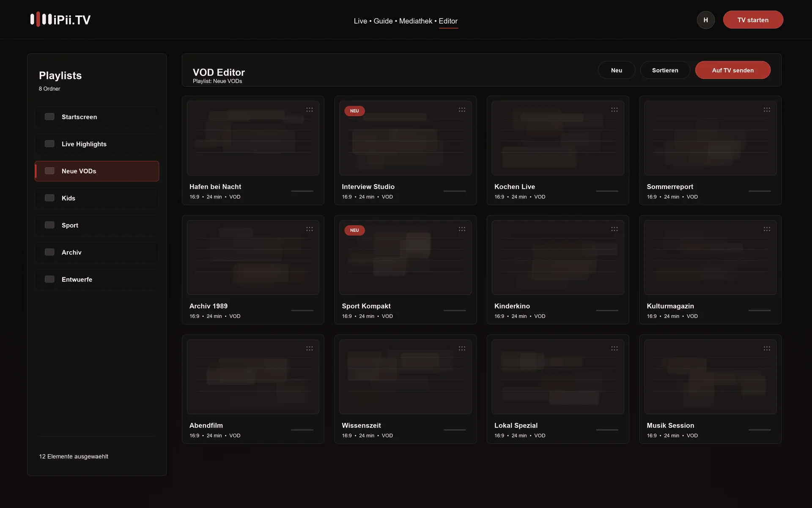Open the Lokal Spezial thumbnail

point(558,377)
